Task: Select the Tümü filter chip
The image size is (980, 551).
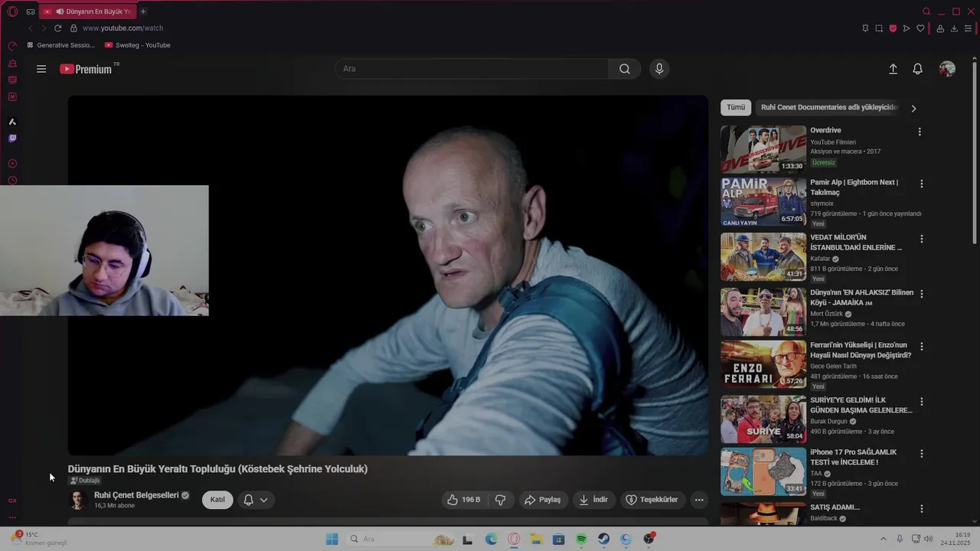Action: coord(736,108)
